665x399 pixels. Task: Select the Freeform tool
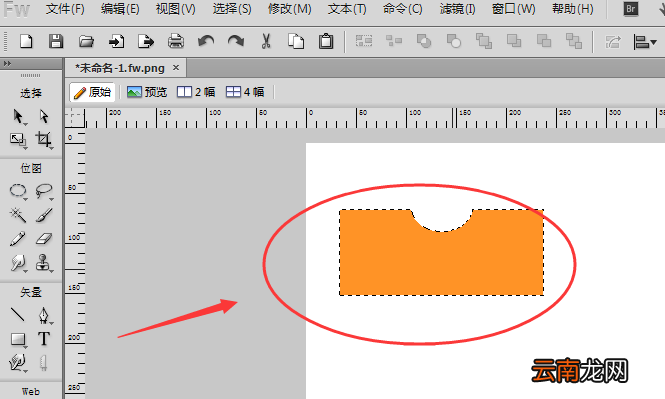point(17,363)
